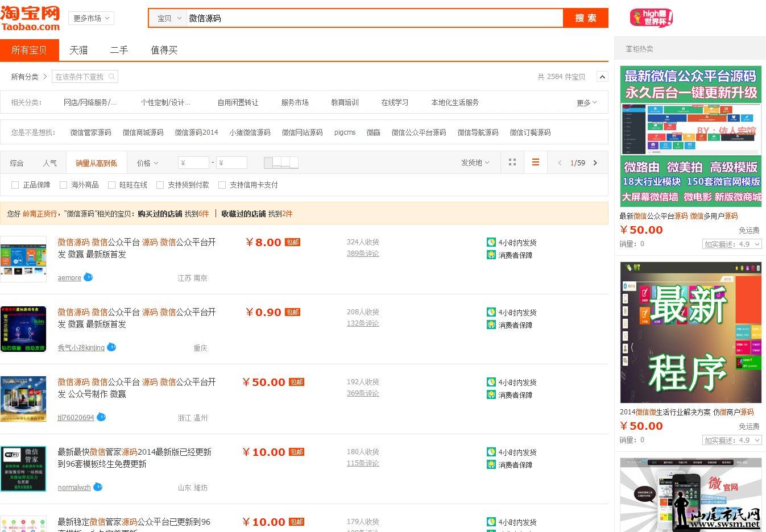Click the Taobao logo

click(x=30, y=18)
